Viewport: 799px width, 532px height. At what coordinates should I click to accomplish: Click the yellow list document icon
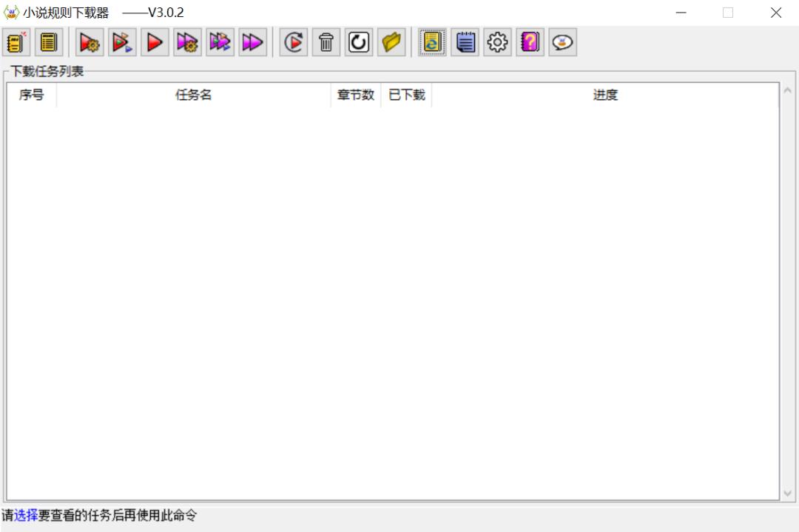coord(49,42)
